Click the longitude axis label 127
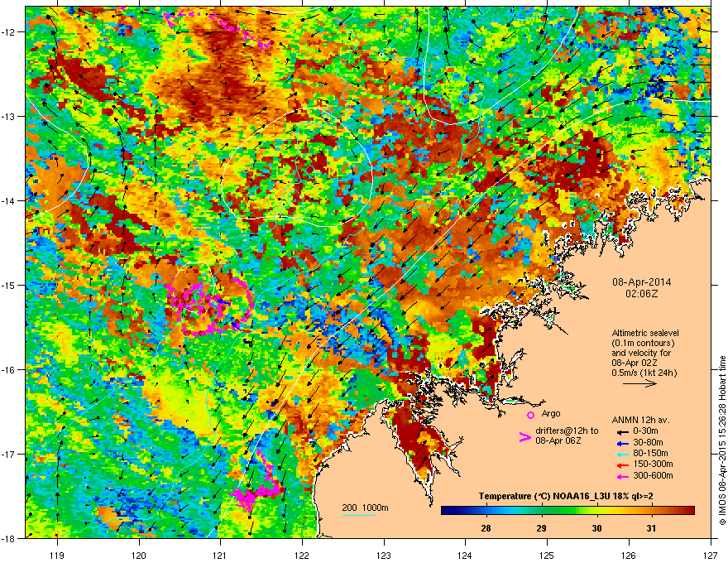 [x=711, y=555]
